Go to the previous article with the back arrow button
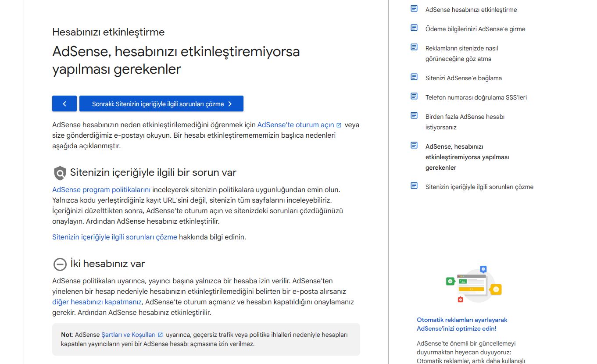 click(x=64, y=103)
